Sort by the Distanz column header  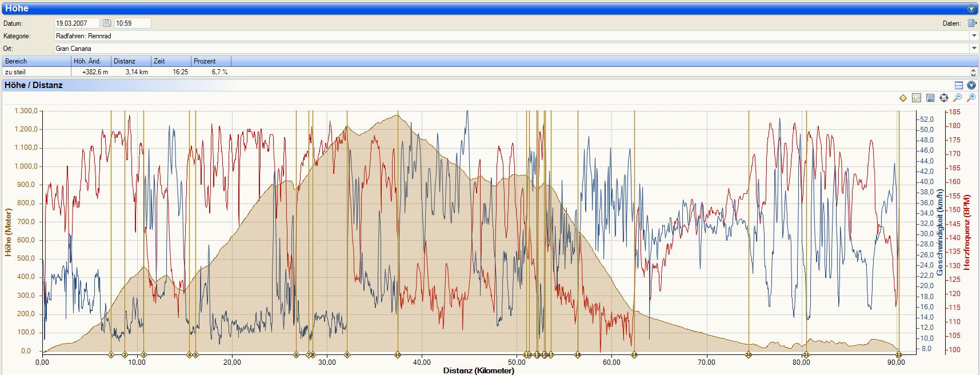(x=131, y=61)
